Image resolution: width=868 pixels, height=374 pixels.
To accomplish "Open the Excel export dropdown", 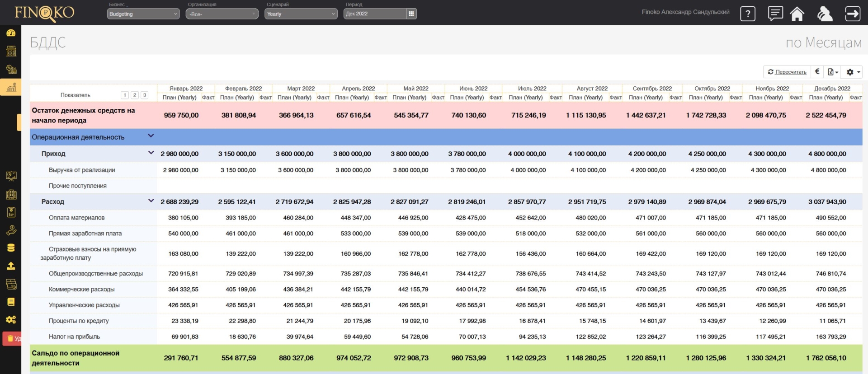I will tap(833, 72).
